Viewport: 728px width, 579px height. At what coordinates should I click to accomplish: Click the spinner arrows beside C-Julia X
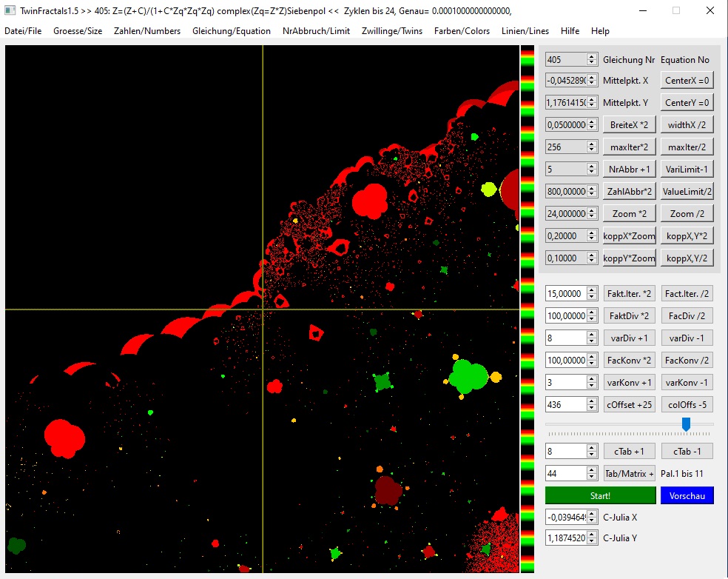tap(592, 518)
